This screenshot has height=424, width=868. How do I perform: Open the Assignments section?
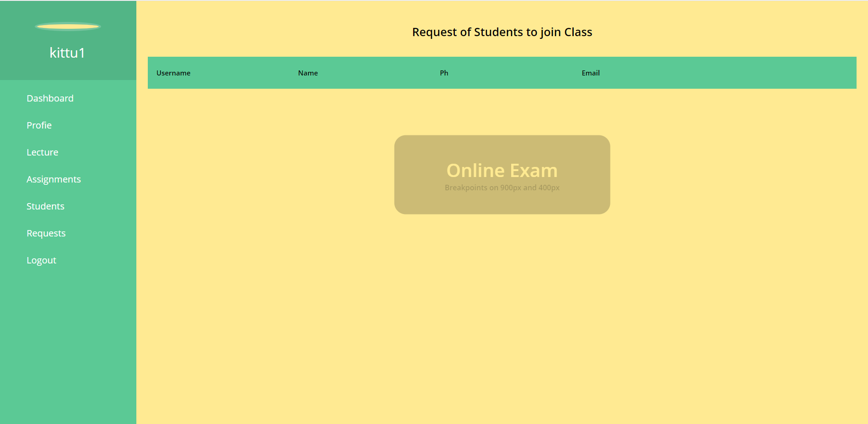tap(54, 179)
